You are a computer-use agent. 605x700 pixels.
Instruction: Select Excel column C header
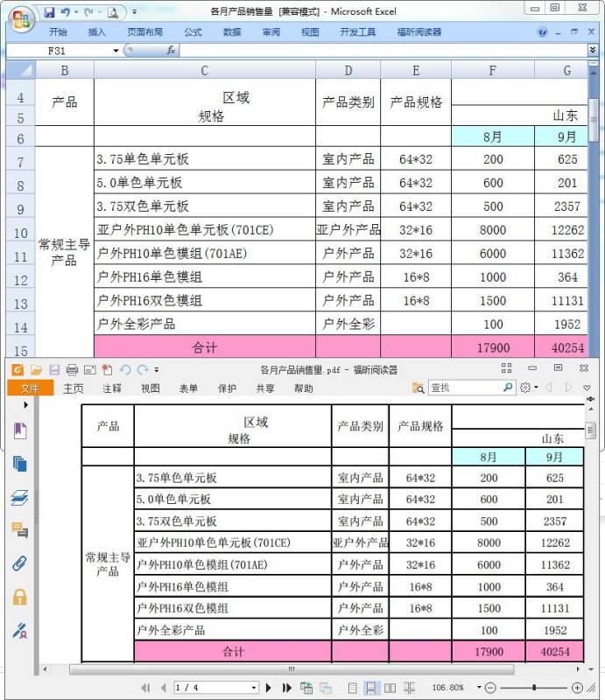point(205,71)
